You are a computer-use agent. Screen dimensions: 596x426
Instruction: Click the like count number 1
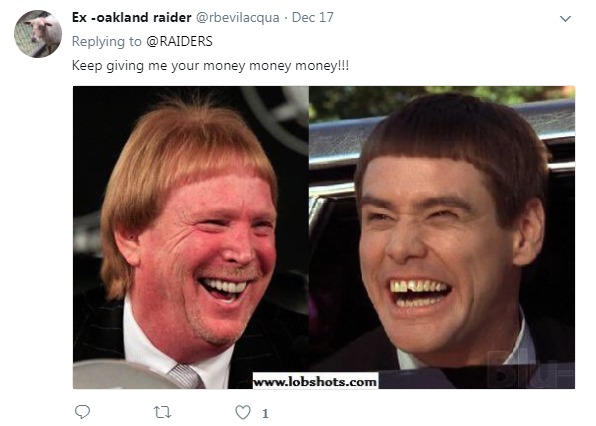[x=265, y=413]
